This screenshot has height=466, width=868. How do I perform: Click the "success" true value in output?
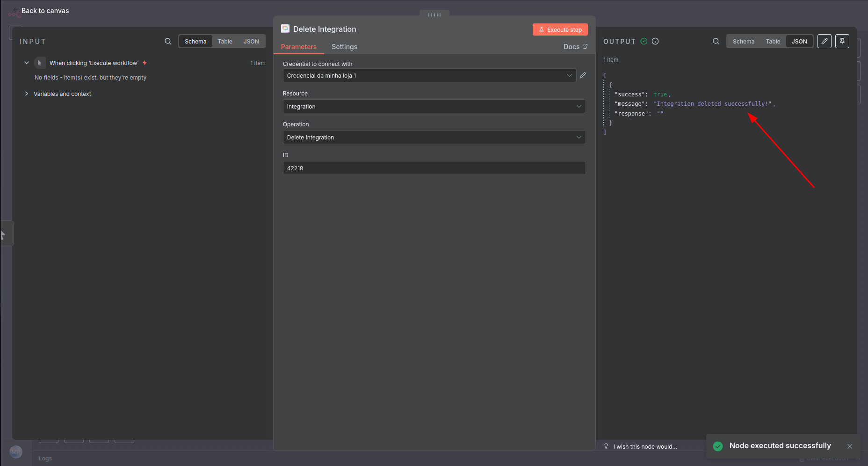click(x=660, y=95)
